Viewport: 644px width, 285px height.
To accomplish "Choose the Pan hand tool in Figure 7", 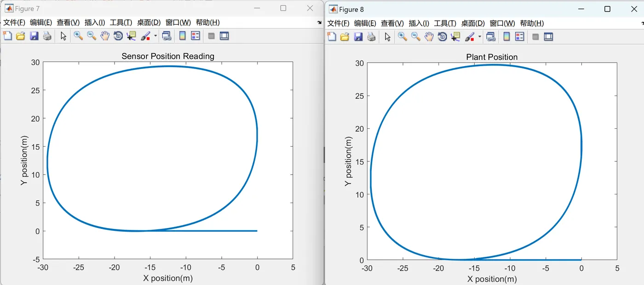I will coord(105,36).
